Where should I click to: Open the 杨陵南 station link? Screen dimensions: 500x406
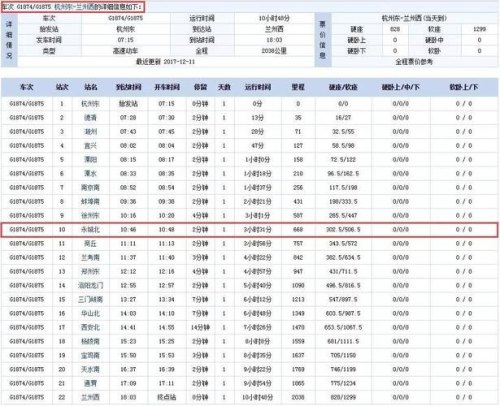[90, 342]
